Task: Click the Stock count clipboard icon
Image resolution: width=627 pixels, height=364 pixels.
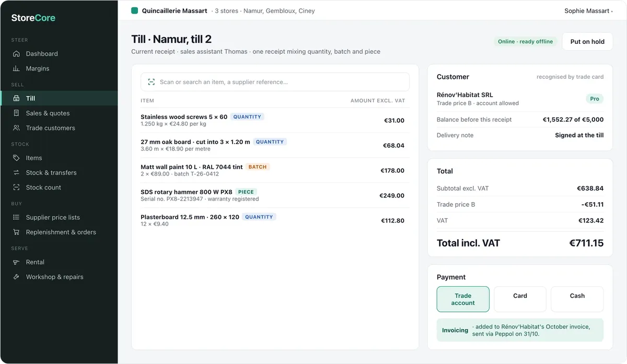Action: tap(16, 187)
